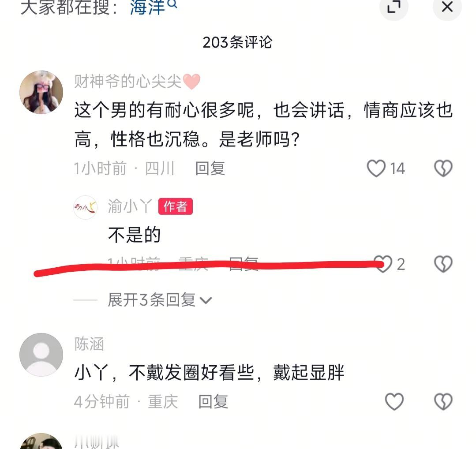Image resolution: width=476 pixels, height=449 pixels.
Task: Expand the comment panel to fullscreen
Action: tap(394, 7)
